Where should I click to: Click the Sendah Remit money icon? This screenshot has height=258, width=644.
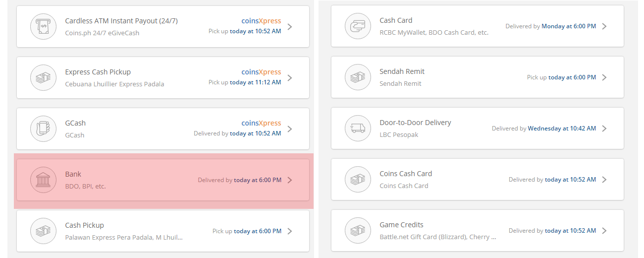tap(358, 77)
